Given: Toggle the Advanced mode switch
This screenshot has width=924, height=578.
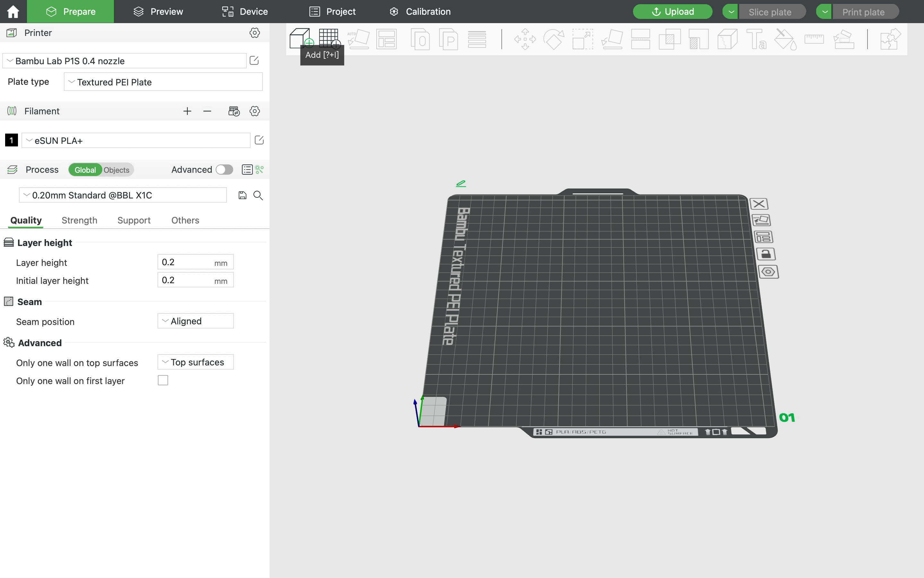Looking at the screenshot, I should tap(224, 169).
